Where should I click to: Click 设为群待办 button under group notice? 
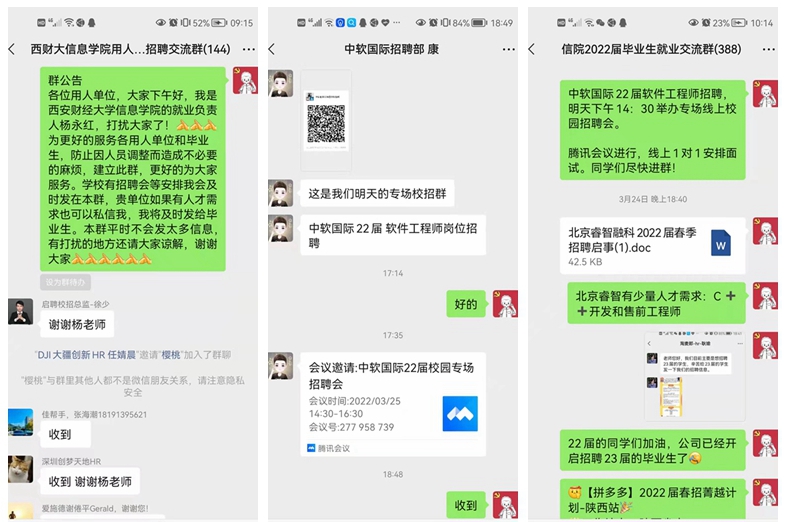(x=65, y=282)
